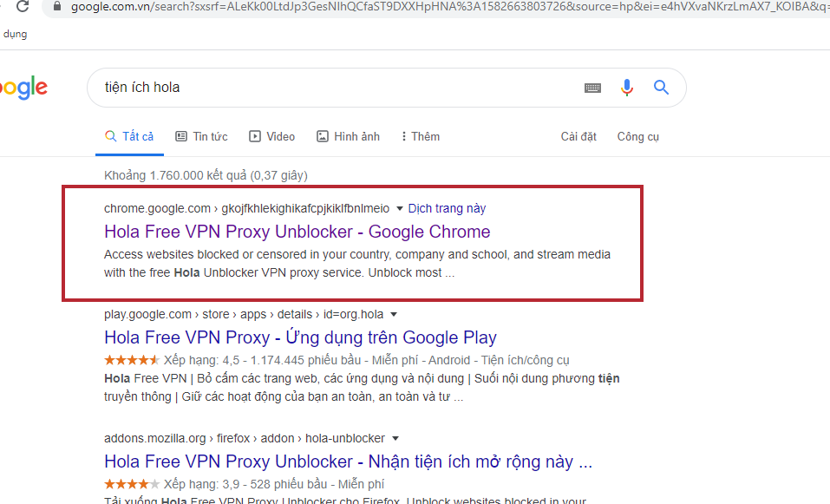Click the 'Khoảng 1.760.000 kết quả' stats text
830x504 pixels.
[206, 175]
